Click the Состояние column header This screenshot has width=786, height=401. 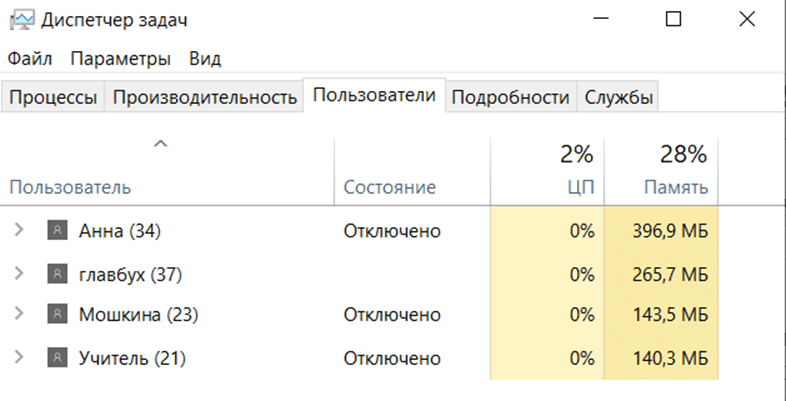tap(389, 187)
